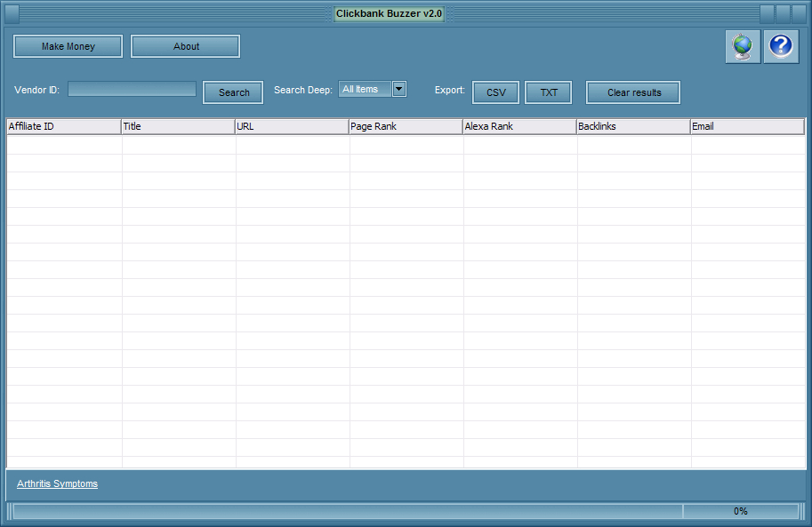
Task: Click the 0% progress indicator
Action: [741, 512]
